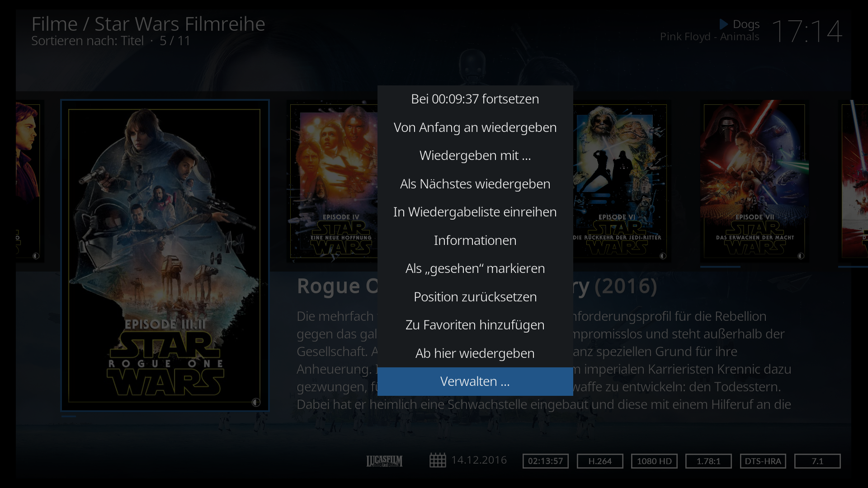
Task: Click watched-status icon on Episode VI poster
Action: coord(663,256)
